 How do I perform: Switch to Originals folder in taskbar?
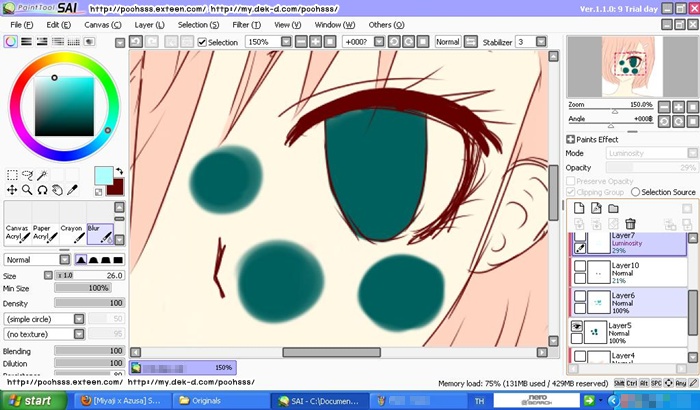tap(219, 401)
